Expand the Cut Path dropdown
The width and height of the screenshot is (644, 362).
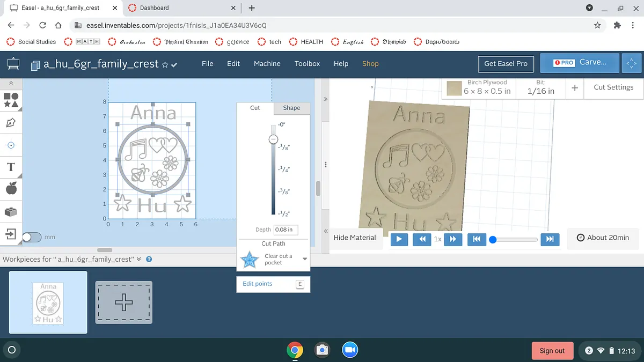[x=304, y=259]
